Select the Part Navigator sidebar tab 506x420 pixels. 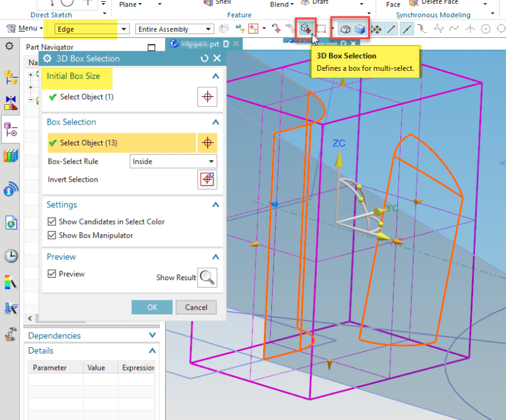pos(11,130)
